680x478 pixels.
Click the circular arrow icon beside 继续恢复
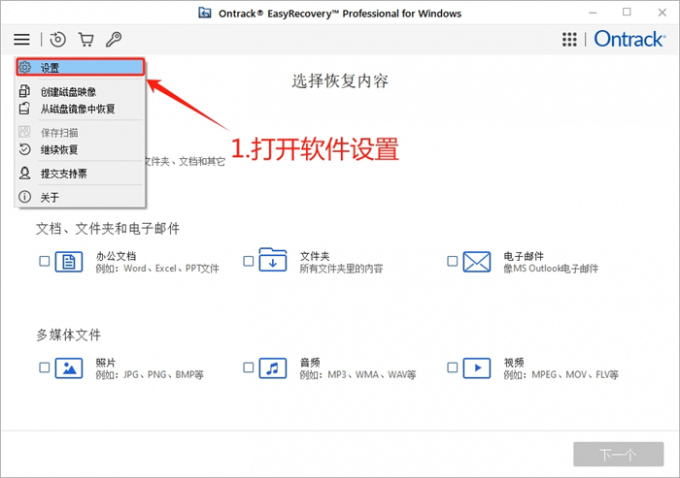(25, 149)
